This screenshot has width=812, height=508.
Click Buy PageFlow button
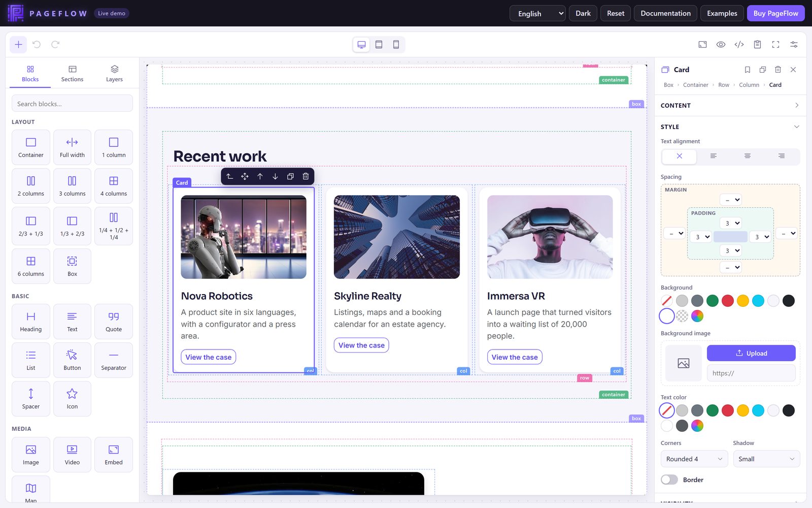click(x=775, y=13)
